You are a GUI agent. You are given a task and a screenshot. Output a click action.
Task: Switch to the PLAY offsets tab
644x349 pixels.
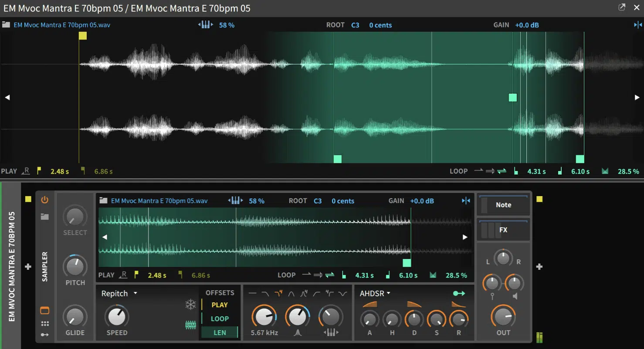pyautogui.click(x=220, y=305)
